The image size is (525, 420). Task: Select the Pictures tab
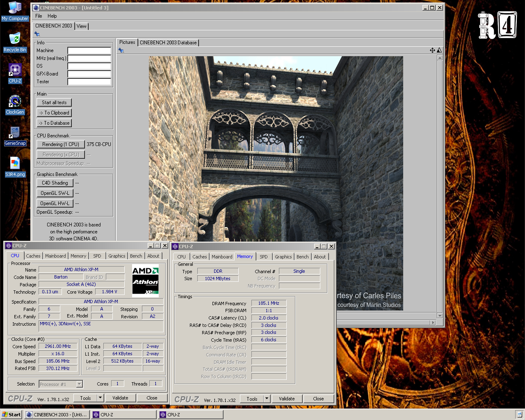pyautogui.click(x=127, y=42)
